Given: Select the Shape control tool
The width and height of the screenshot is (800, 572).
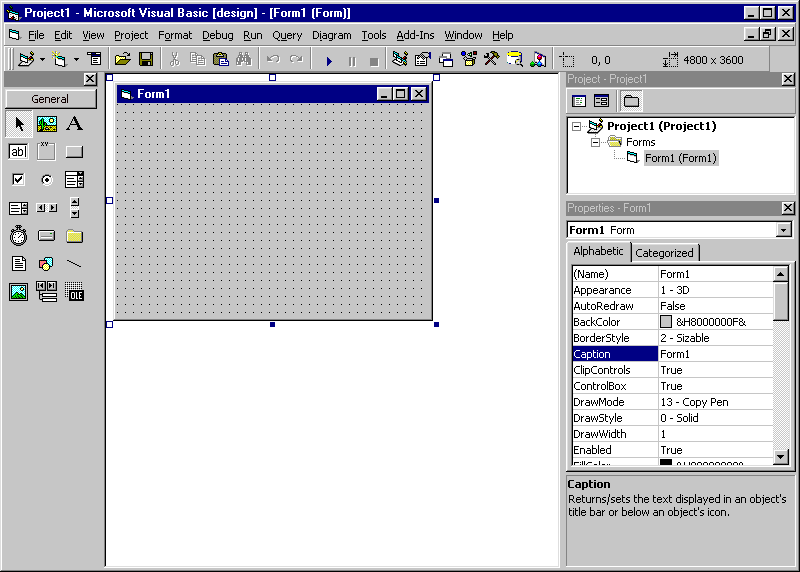Looking at the screenshot, I should click(46, 264).
